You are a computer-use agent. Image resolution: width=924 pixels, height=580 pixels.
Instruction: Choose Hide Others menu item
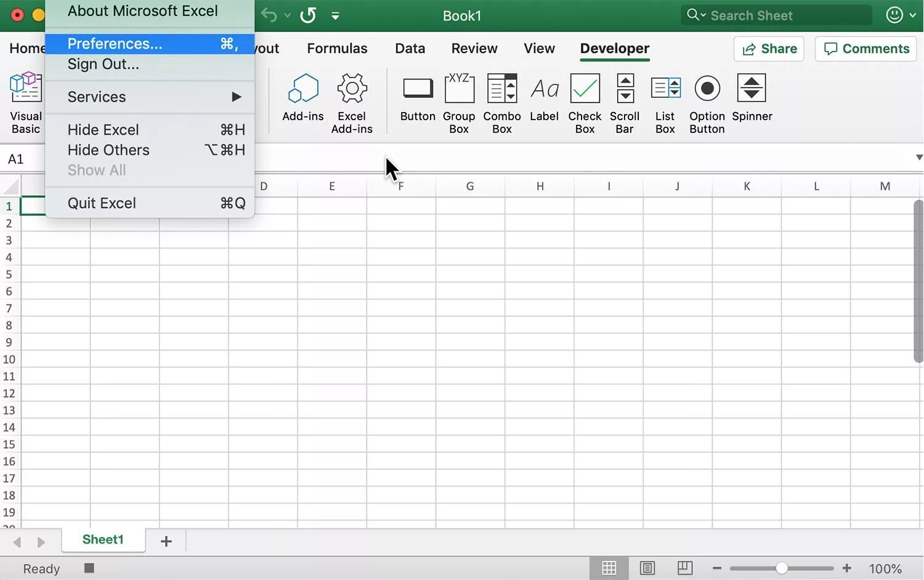(150, 150)
